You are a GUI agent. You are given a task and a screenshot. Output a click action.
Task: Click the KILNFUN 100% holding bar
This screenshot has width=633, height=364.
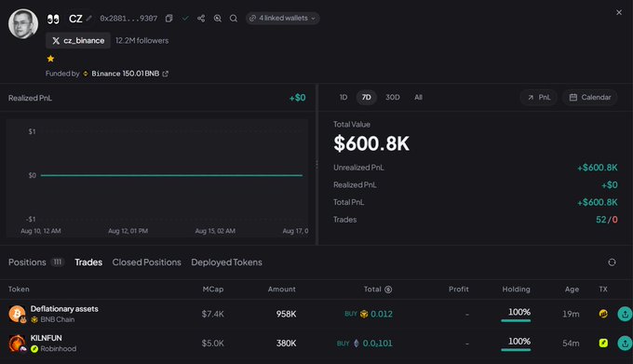pyautogui.click(x=516, y=349)
